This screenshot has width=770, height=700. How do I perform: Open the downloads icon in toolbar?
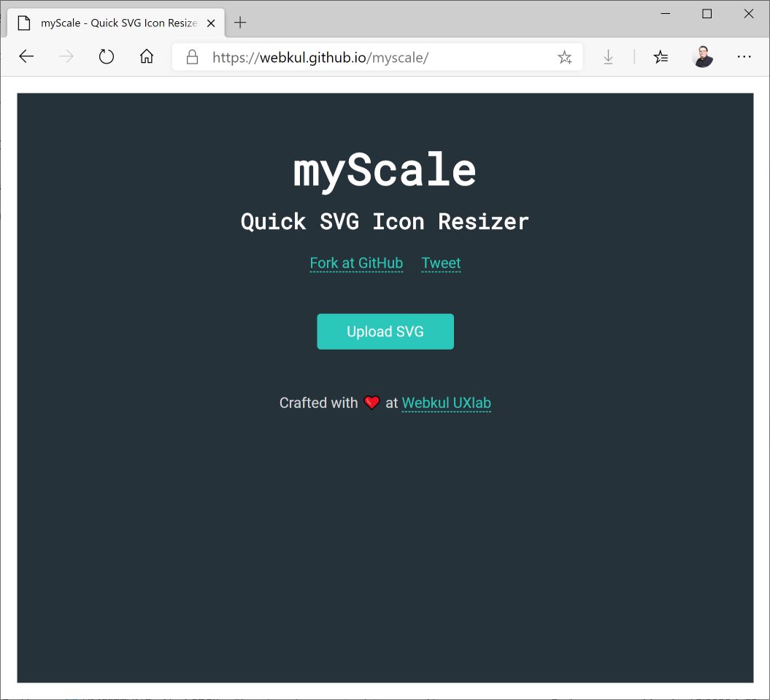pos(608,57)
